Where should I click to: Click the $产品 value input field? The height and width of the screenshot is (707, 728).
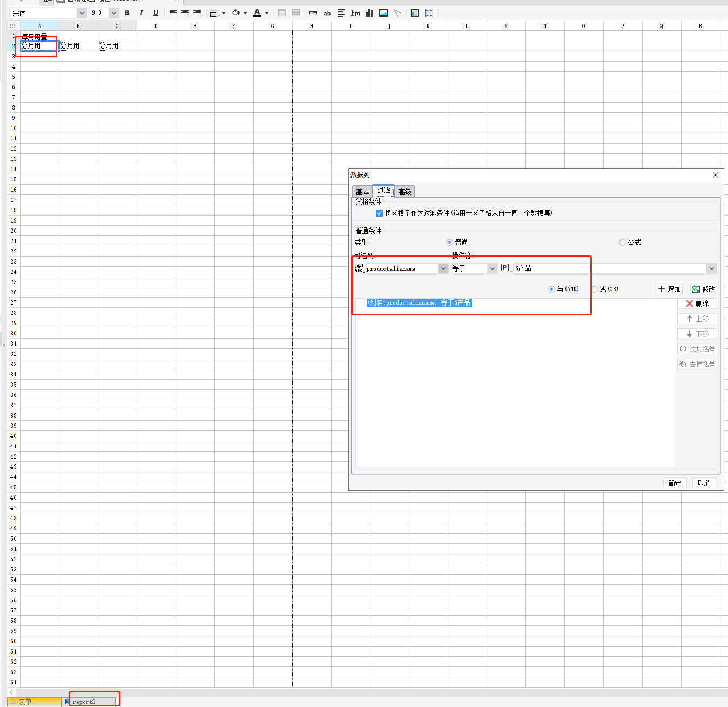610,268
